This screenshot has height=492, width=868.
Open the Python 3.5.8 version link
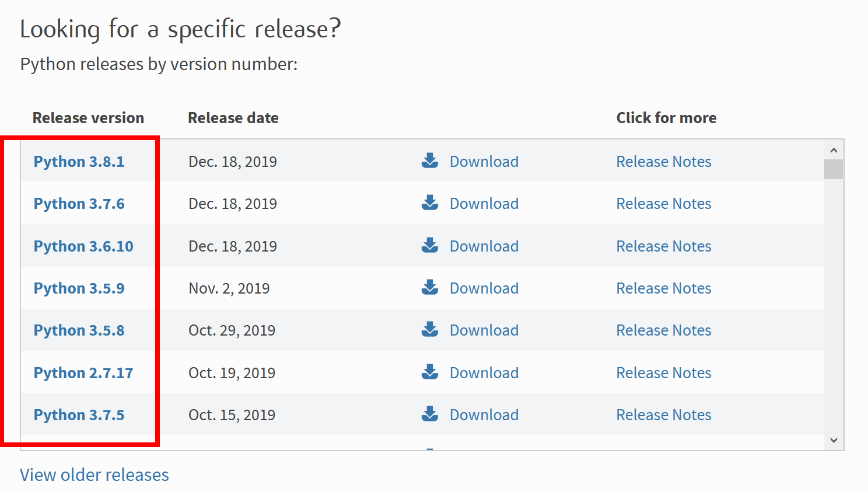79,330
